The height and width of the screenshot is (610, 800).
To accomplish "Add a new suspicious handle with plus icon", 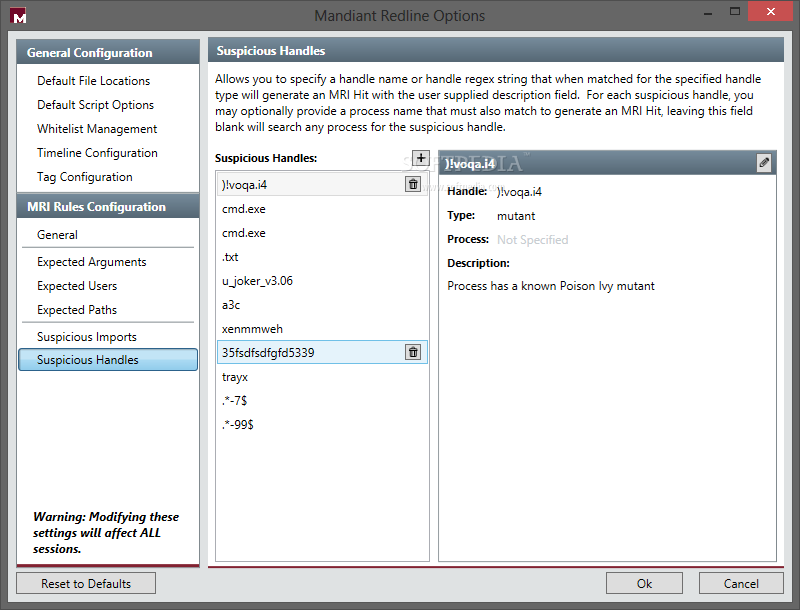I will pos(421,158).
